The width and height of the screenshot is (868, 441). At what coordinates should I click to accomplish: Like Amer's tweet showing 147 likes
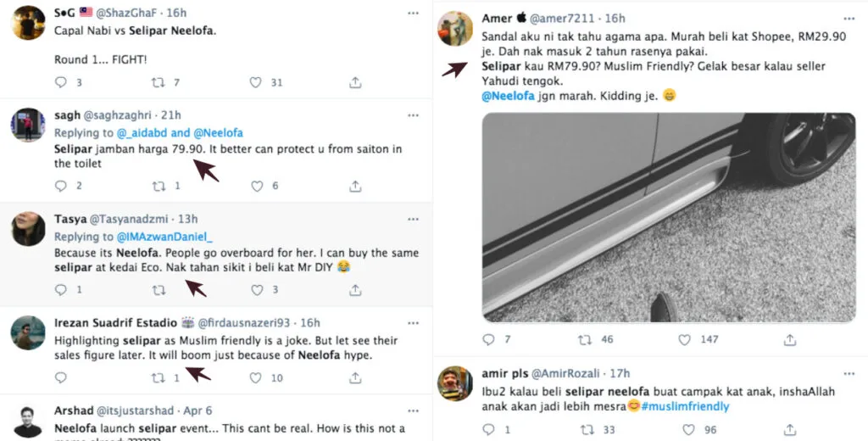click(684, 339)
